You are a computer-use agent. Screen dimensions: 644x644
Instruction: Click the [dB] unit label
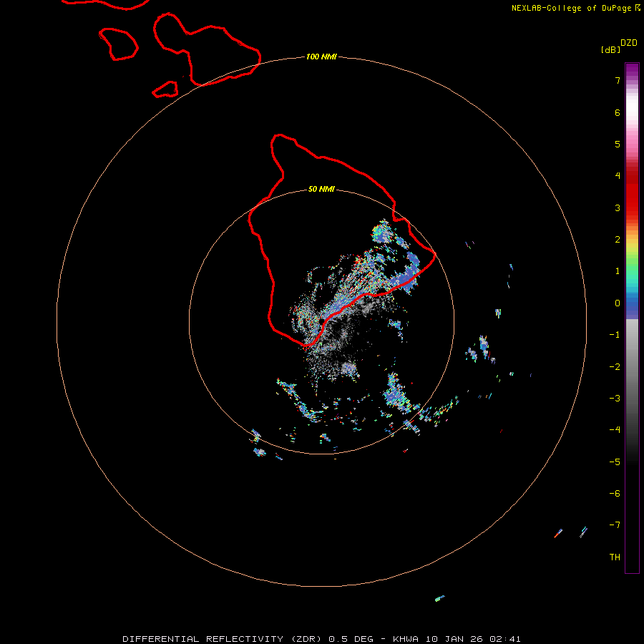coord(610,50)
